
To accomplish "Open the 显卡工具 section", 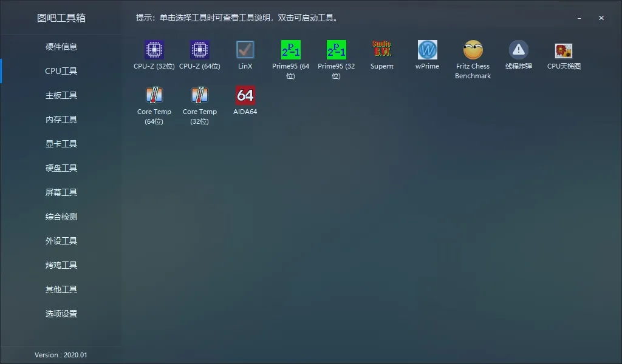I will pyautogui.click(x=61, y=144).
